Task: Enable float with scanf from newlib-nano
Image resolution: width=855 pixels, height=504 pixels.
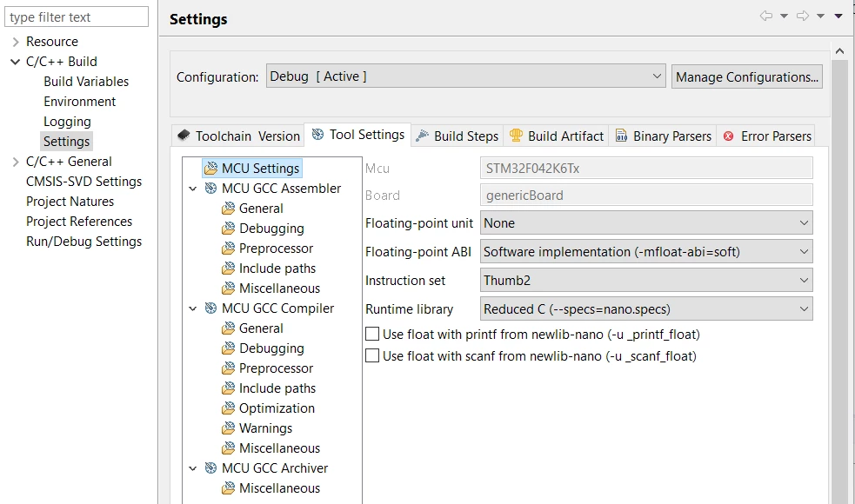Action: [x=372, y=355]
